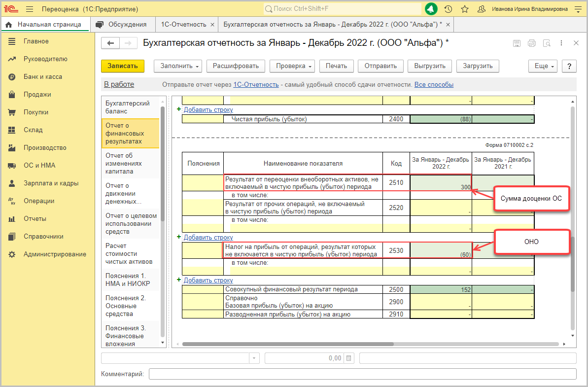This screenshot has width=588, height=387.
Task: Expand the Проверка dropdown button
Action: [295, 66]
